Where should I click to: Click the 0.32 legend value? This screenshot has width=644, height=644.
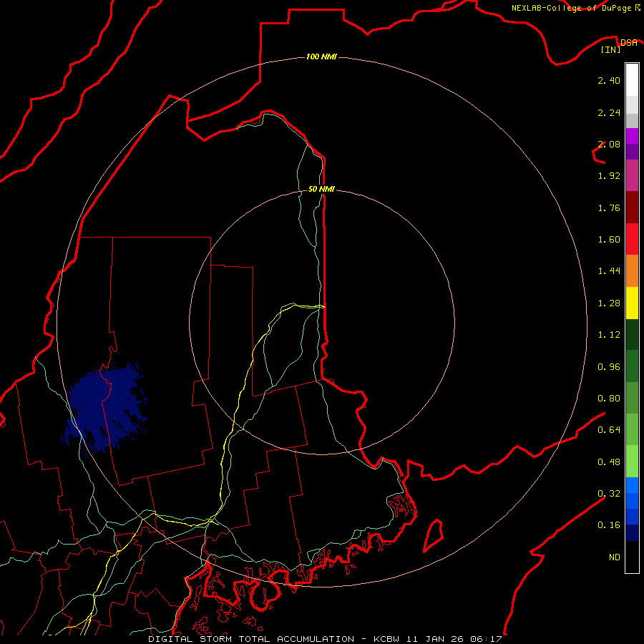pos(609,494)
